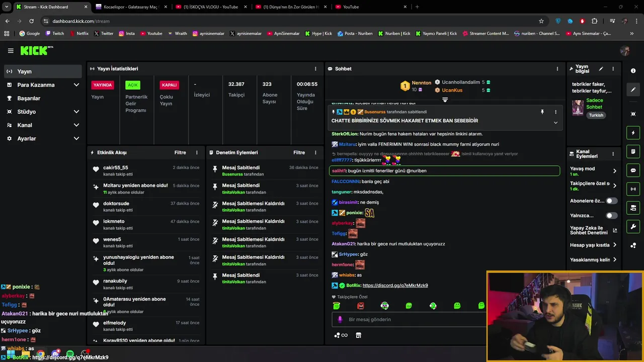Click the channel points infinity icon
Image resolution: width=644 pixels, height=362 pixels.
point(341,335)
